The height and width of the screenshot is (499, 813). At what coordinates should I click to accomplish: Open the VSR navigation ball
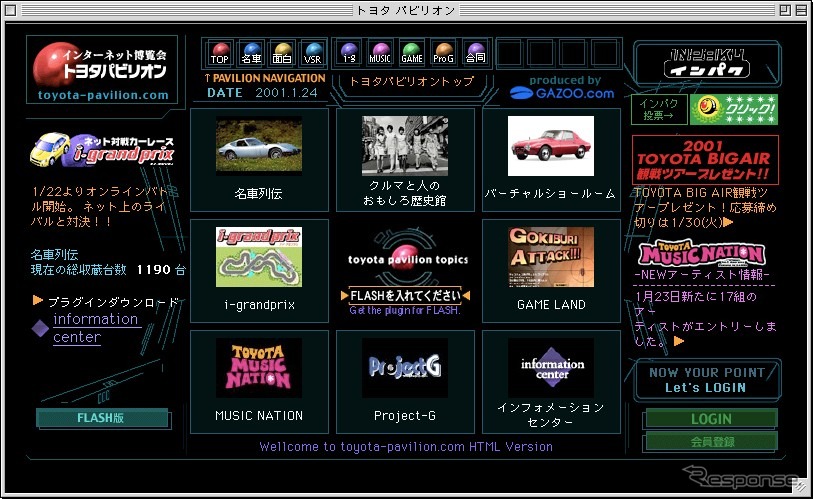tap(313, 53)
